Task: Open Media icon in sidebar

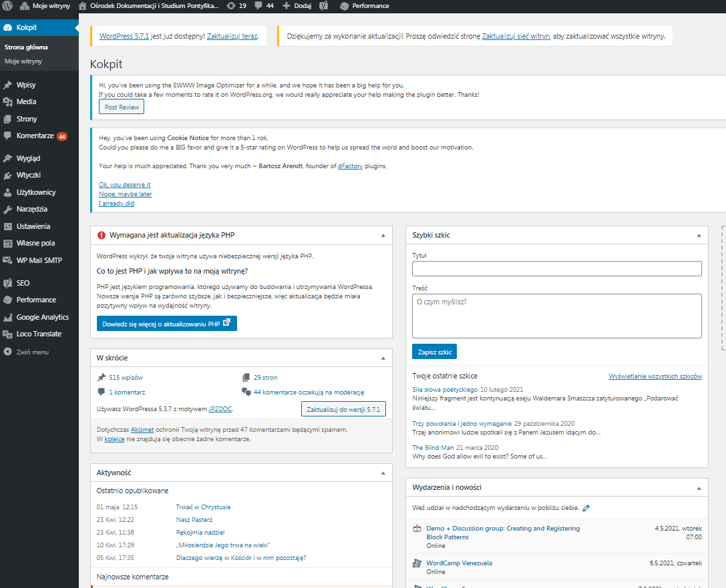Action: (x=7, y=101)
